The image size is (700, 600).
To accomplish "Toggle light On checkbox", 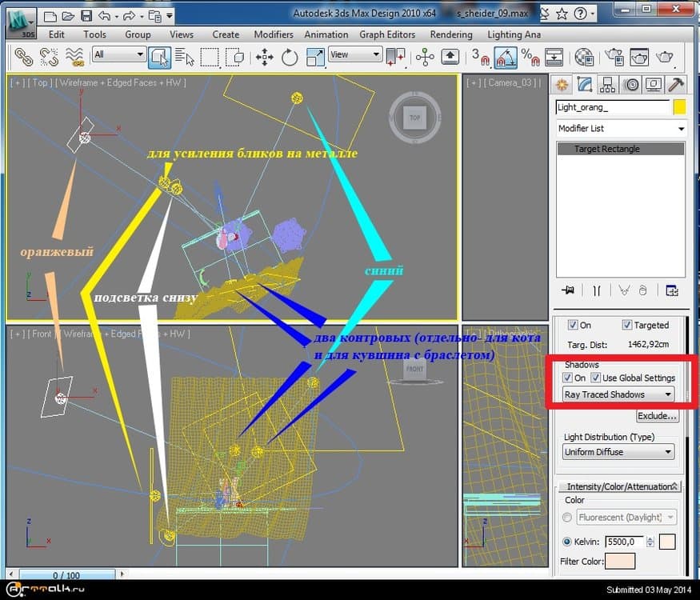I will coord(573,325).
